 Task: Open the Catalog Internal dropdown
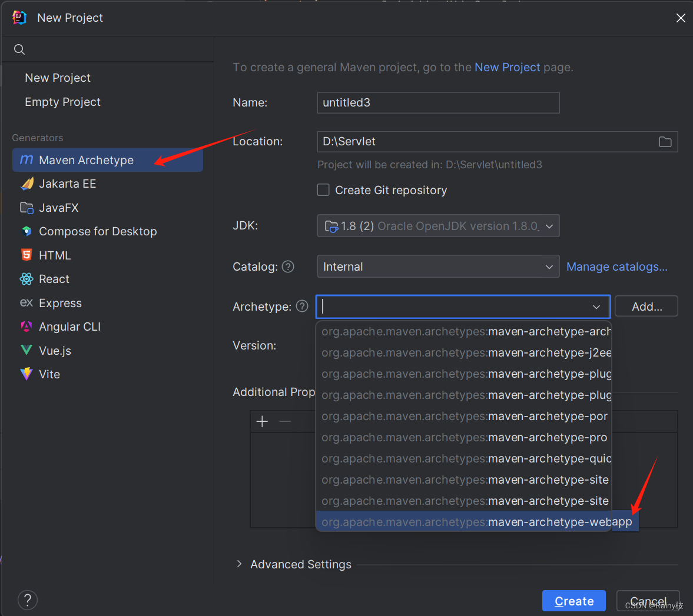(438, 267)
